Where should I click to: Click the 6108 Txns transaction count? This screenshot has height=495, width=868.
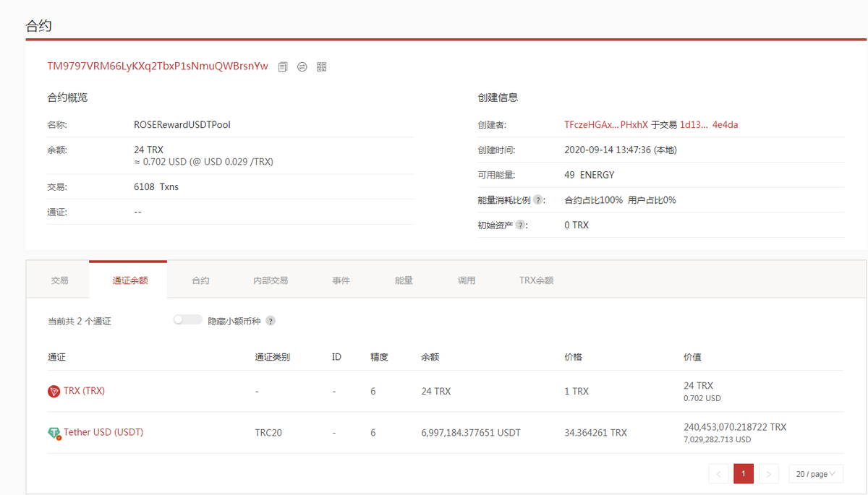(x=156, y=187)
